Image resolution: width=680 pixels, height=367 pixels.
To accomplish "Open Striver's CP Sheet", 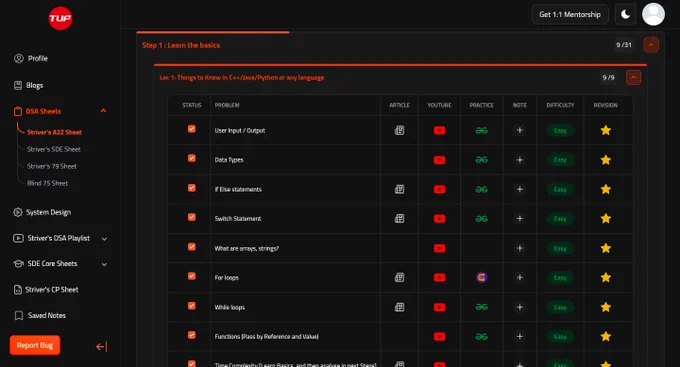I will coord(46,289).
